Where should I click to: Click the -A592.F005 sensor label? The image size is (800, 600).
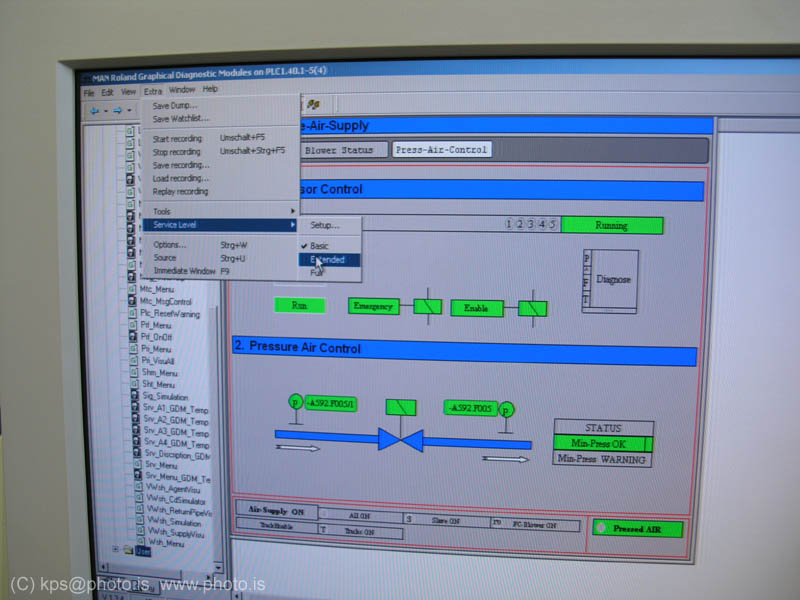click(470, 408)
